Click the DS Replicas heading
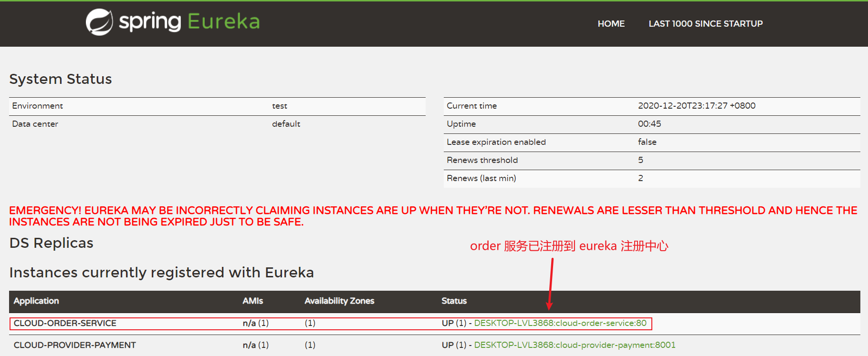868x356 pixels. (52, 243)
